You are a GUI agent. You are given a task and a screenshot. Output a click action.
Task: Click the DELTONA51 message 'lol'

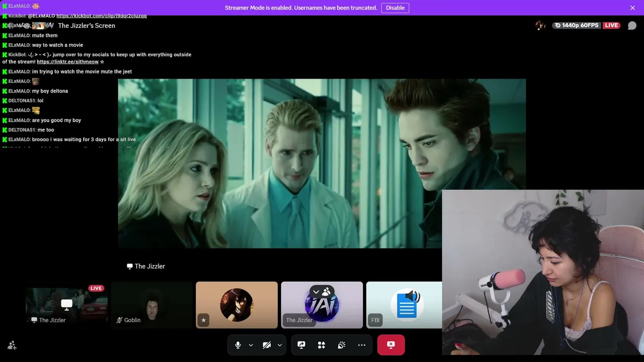pos(40,101)
